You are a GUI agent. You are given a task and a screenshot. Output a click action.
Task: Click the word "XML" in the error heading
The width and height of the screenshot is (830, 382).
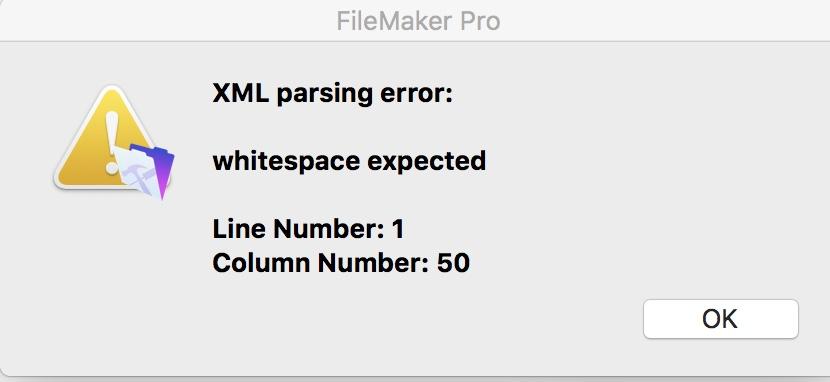pyautogui.click(x=240, y=93)
